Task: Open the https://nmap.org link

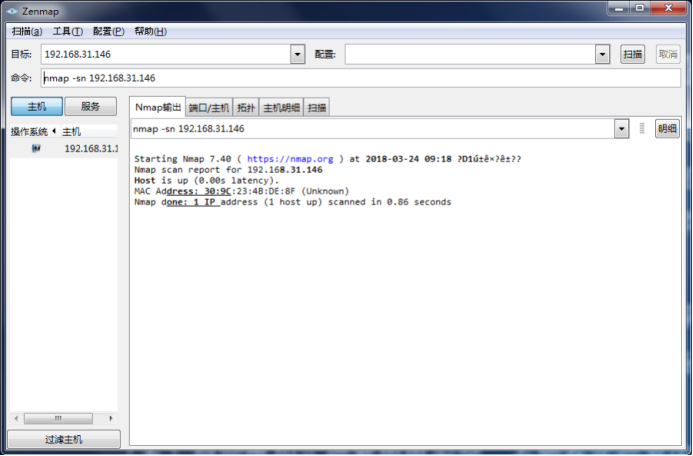Action: 290,159
